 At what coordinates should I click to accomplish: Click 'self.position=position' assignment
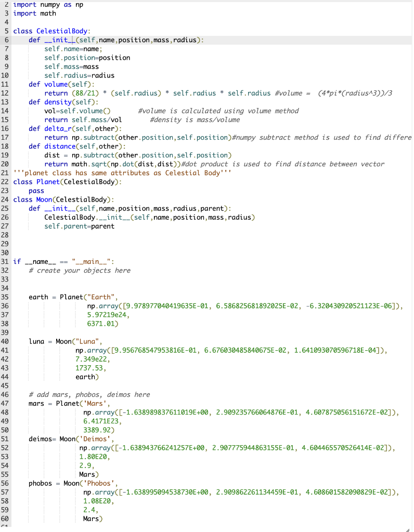[87, 58]
